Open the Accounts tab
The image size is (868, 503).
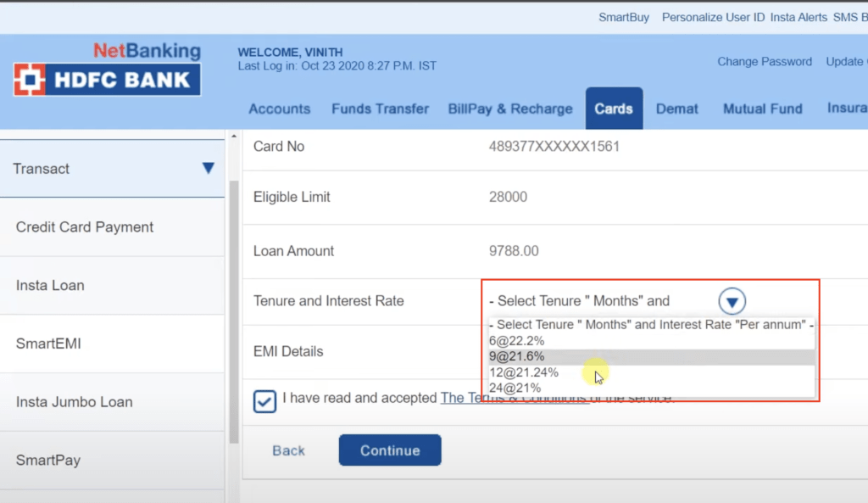[280, 109]
